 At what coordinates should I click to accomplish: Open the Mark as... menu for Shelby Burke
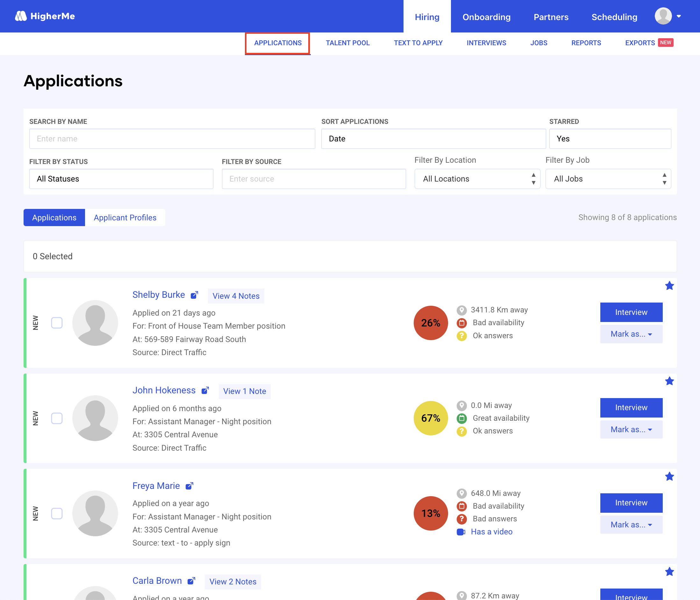tap(631, 334)
